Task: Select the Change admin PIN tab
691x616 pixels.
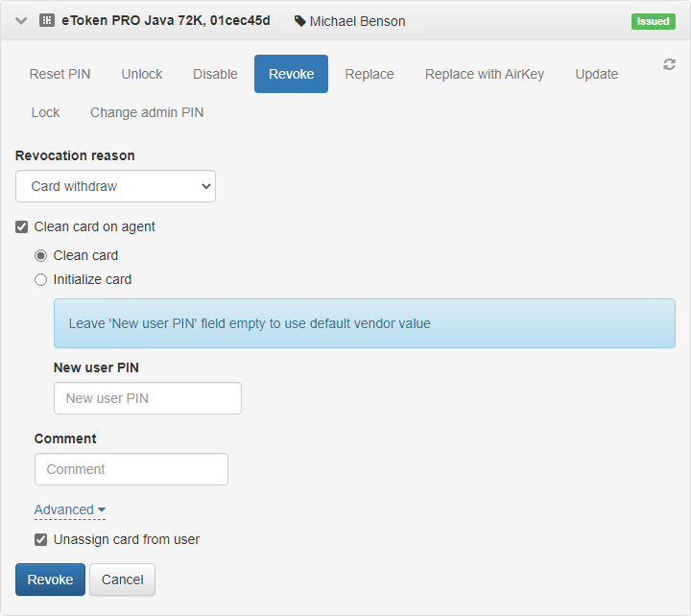Action: (147, 112)
